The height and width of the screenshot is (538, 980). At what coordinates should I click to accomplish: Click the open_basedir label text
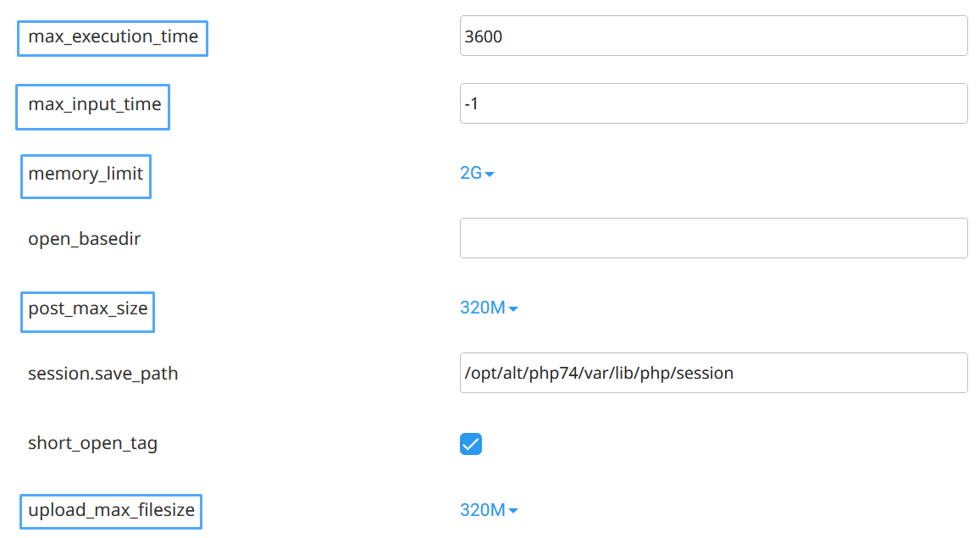coord(85,239)
